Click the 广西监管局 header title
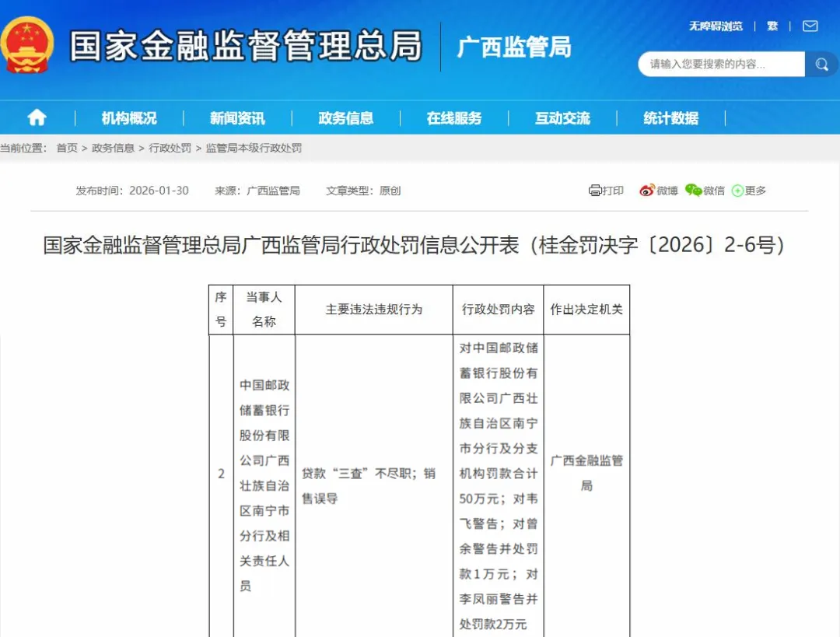Viewport: 840px width, 637px height. [x=514, y=47]
